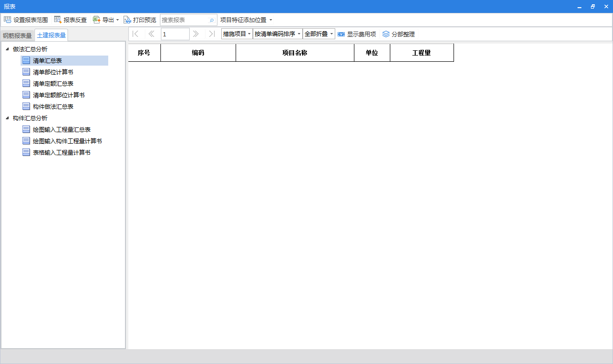This screenshot has height=364, width=613.
Task: Select 表格输入工程量计算书 in the tree
Action: [x=62, y=152]
